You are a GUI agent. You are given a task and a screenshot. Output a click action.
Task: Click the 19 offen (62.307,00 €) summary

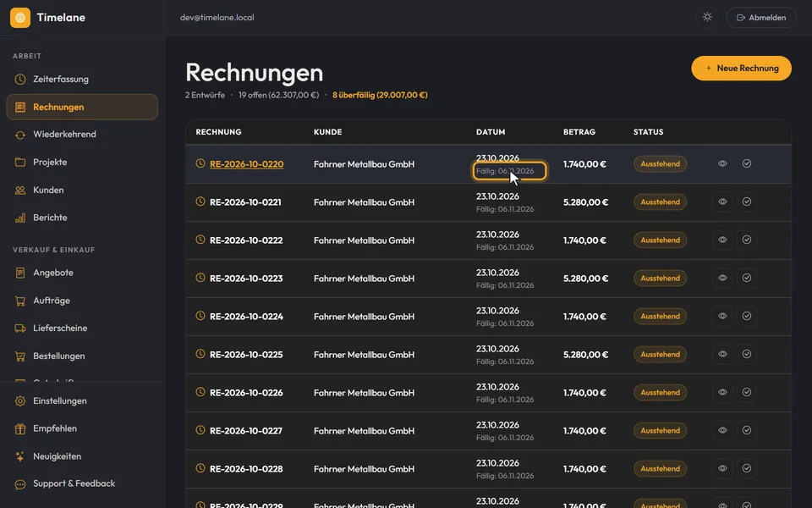(278, 95)
